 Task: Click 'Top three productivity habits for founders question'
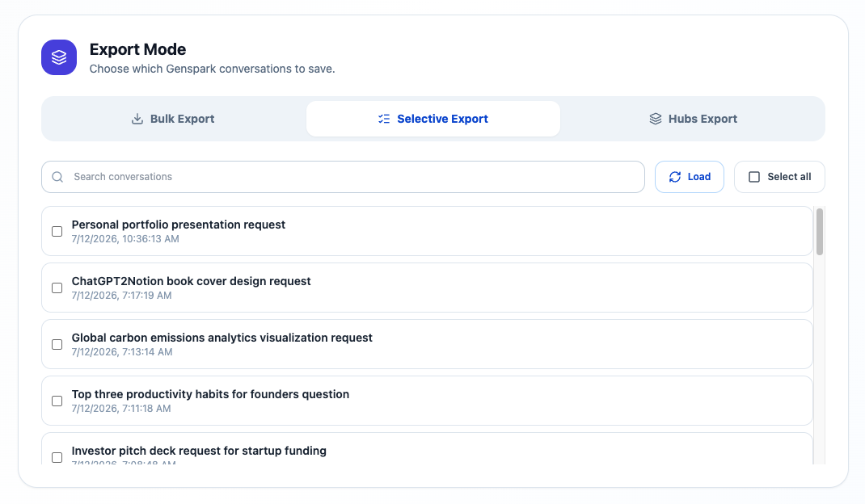pyautogui.click(x=210, y=394)
